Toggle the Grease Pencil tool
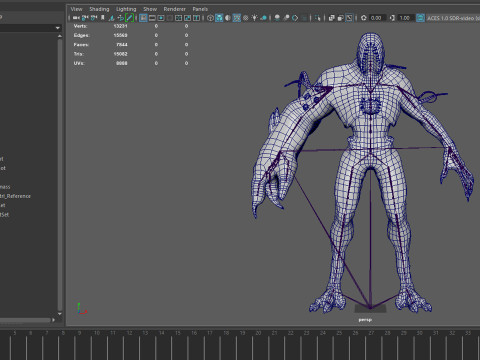The height and width of the screenshot is (360, 480). click(x=129, y=18)
